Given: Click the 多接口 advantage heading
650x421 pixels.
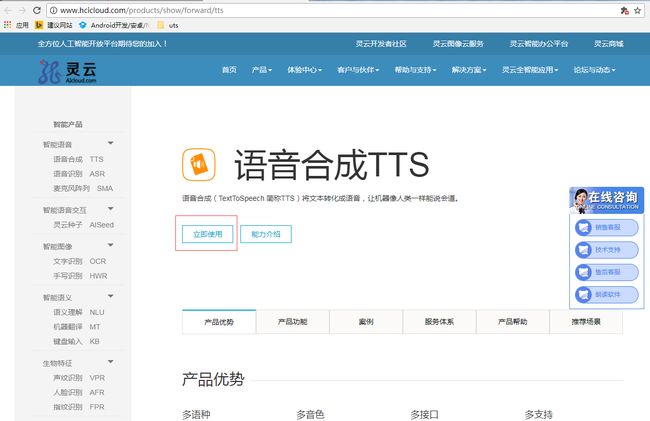Looking at the screenshot, I should [x=424, y=414].
